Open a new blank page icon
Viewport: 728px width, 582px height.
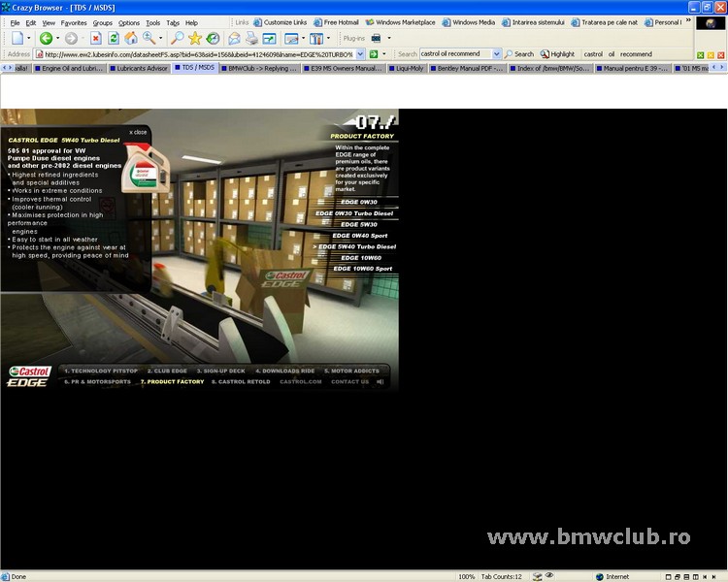17,38
